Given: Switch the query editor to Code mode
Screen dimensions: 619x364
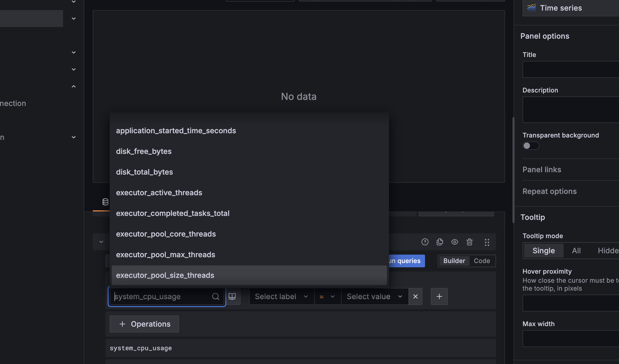Looking at the screenshot, I should pos(482,261).
